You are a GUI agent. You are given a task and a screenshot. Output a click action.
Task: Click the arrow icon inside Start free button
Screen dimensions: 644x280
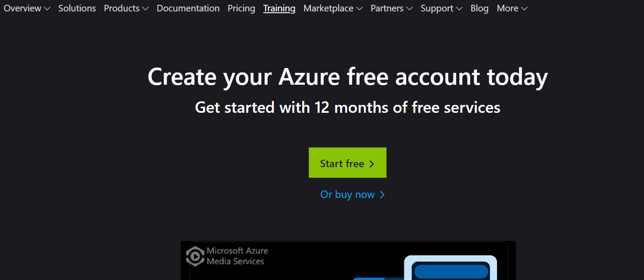pos(372,164)
